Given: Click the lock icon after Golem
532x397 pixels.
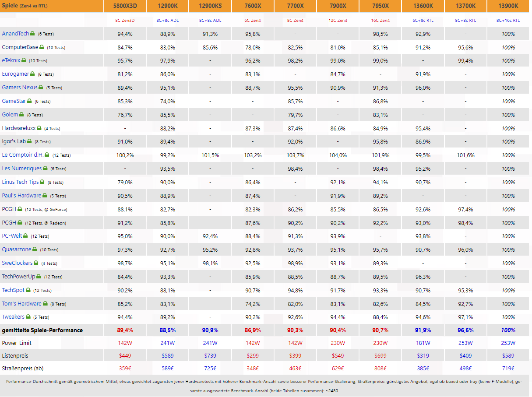Looking at the screenshot, I should click(21, 115).
